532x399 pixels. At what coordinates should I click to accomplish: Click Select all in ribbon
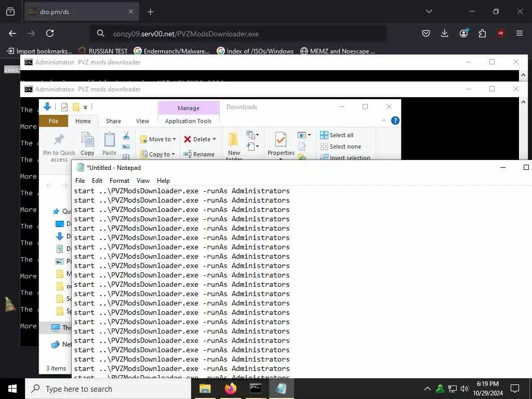point(337,135)
